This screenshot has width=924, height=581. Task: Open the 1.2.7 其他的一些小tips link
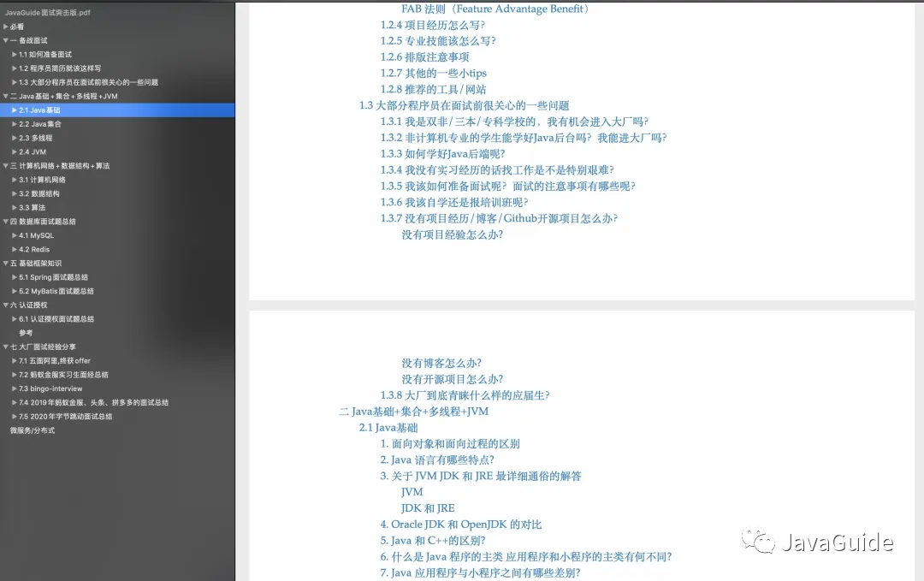tap(433, 73)
